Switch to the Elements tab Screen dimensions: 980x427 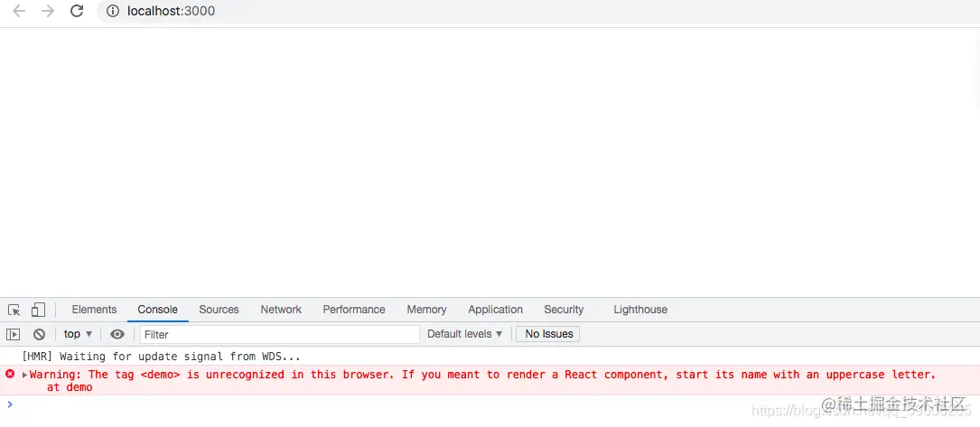click(94, 310)
